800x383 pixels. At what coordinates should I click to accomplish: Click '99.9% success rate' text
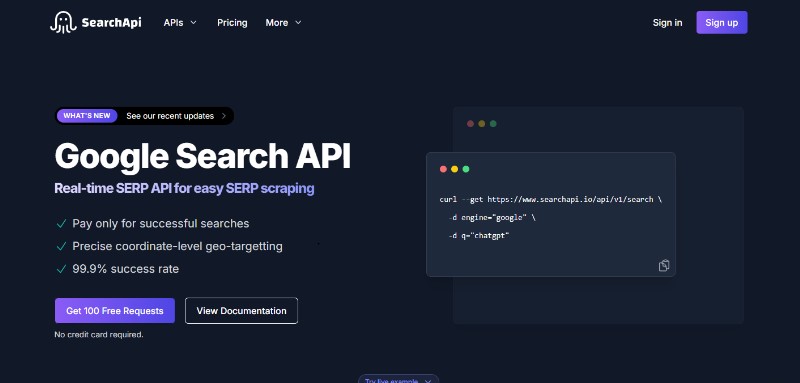point(126,269)
